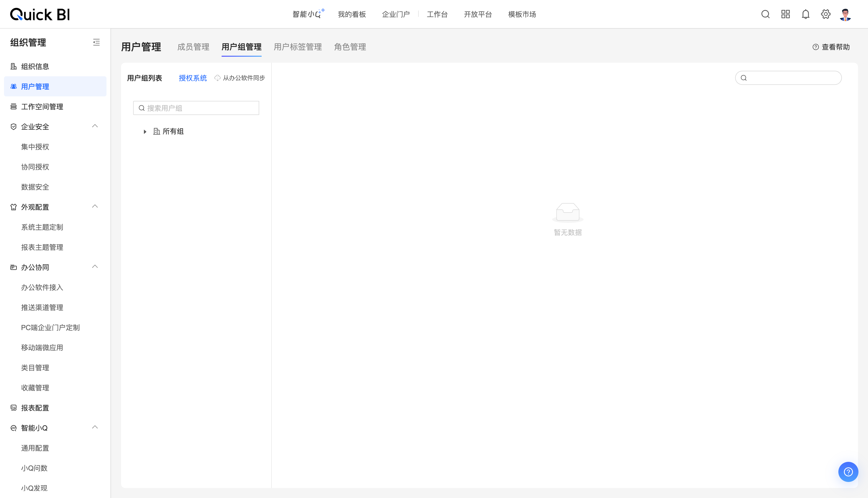Collapse the 办公协同 section
This screenshot has height=498, width=868.
tap(95, 267)
